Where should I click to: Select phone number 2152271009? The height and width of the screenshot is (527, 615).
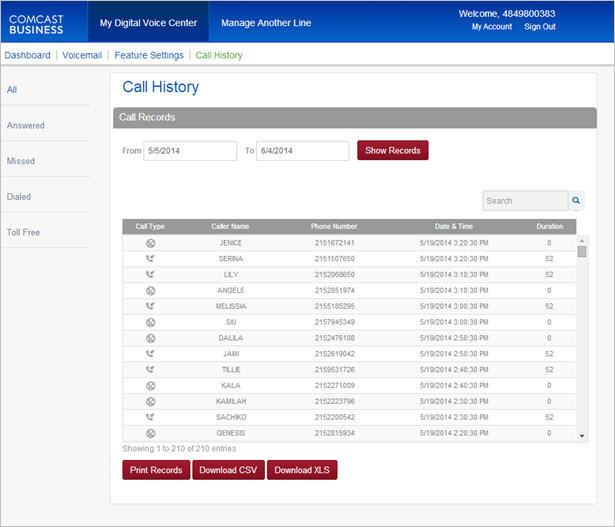[x=335, y=385]
